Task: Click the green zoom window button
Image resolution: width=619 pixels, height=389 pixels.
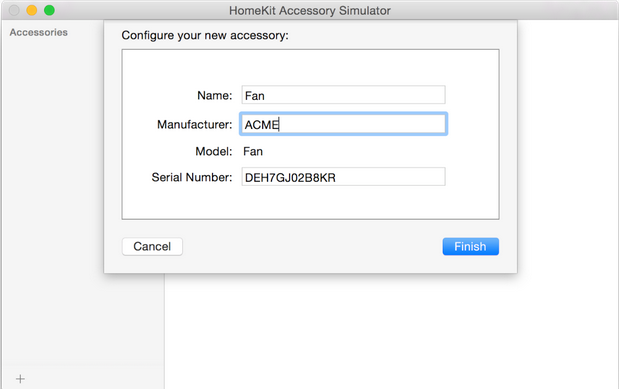Action: pos(49,10)
